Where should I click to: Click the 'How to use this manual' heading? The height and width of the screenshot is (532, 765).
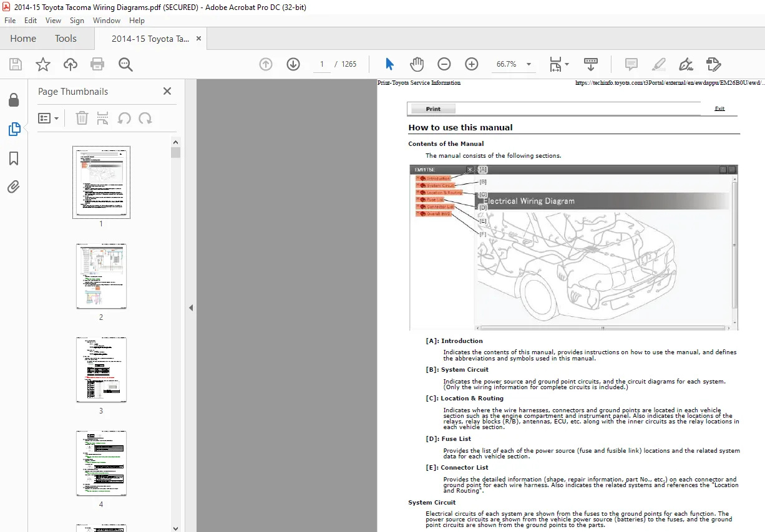[460, 127]
